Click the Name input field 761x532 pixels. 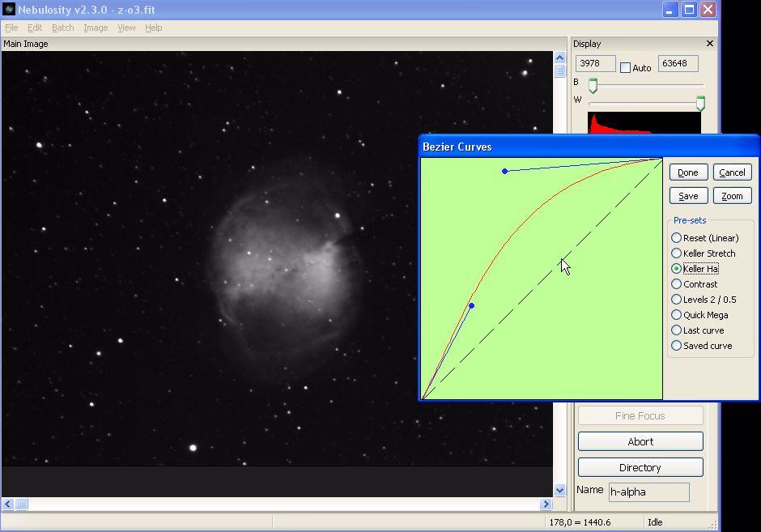[x=648, y=492]
